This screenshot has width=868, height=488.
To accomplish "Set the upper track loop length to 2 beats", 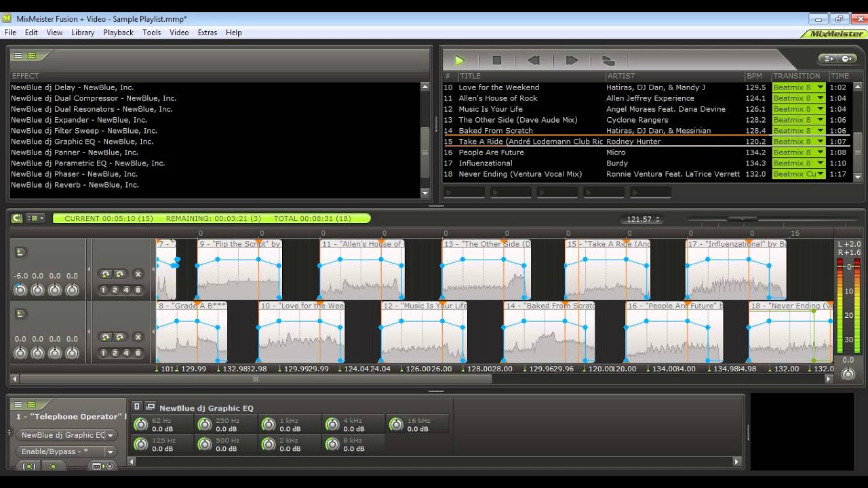I will 115,290.
